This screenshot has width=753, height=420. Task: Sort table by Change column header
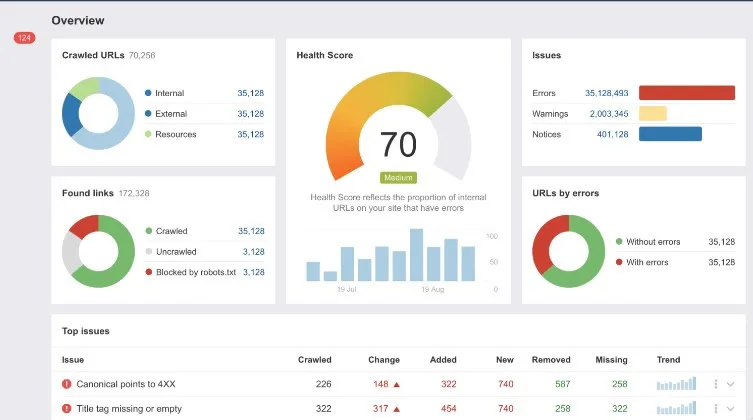[x=384, y=360]
